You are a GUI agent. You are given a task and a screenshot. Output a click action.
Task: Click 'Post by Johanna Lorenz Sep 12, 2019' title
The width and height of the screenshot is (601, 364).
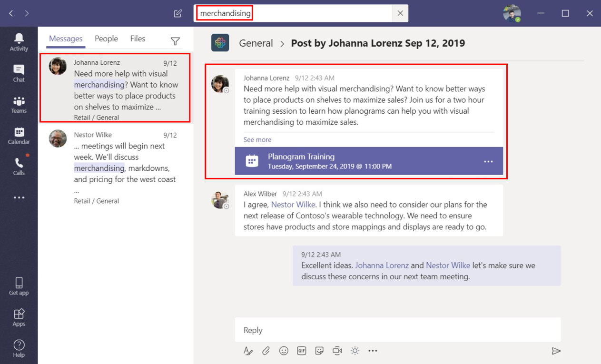point(378,43)
